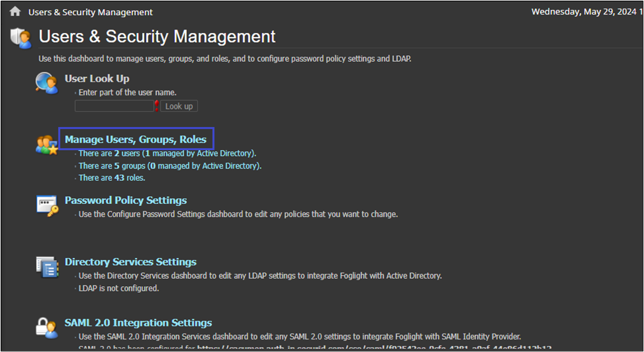Click the User Look Up magnifier icon

(47, 84)
